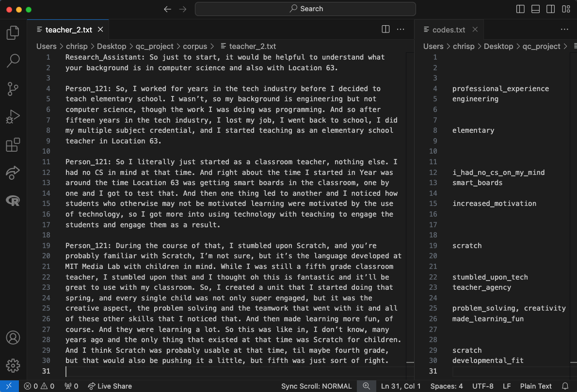Open the Manage settings gear
Screen dimensions: 577x392
(13, 365)
